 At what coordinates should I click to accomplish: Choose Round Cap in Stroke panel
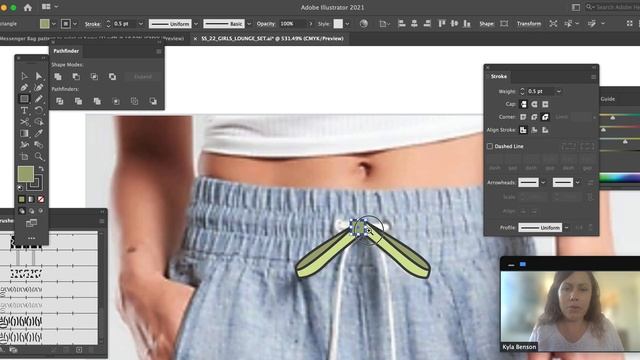[x=534, y=104]
